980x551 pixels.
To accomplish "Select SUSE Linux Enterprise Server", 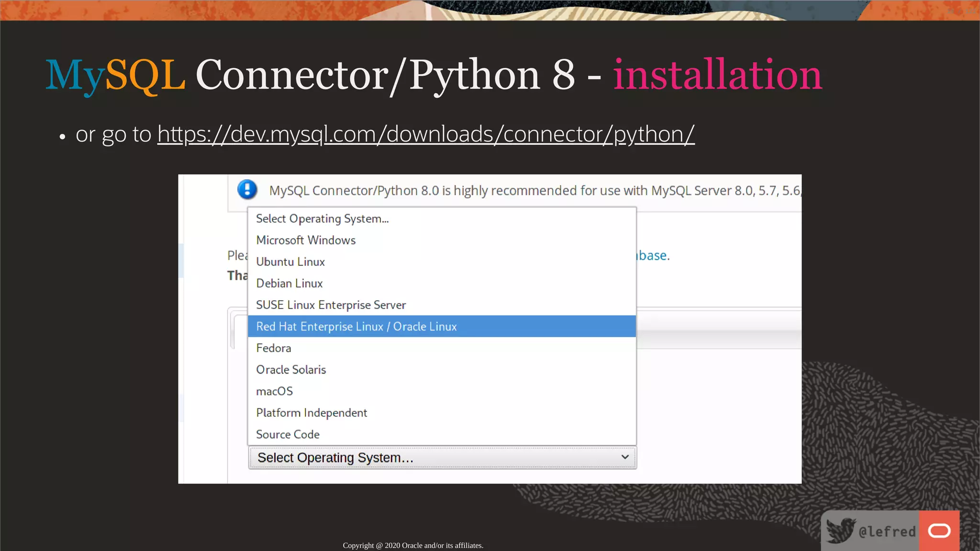I will 331,305.
